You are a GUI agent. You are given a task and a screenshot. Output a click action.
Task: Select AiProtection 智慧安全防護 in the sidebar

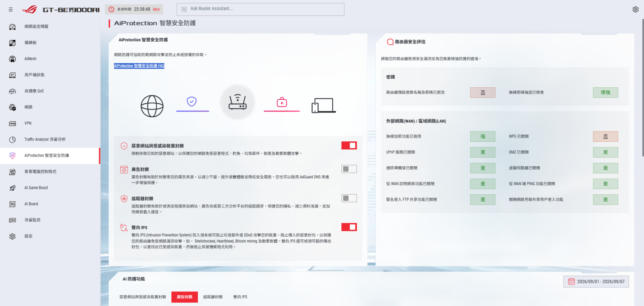pyautogui.click(x=50, y=156)
